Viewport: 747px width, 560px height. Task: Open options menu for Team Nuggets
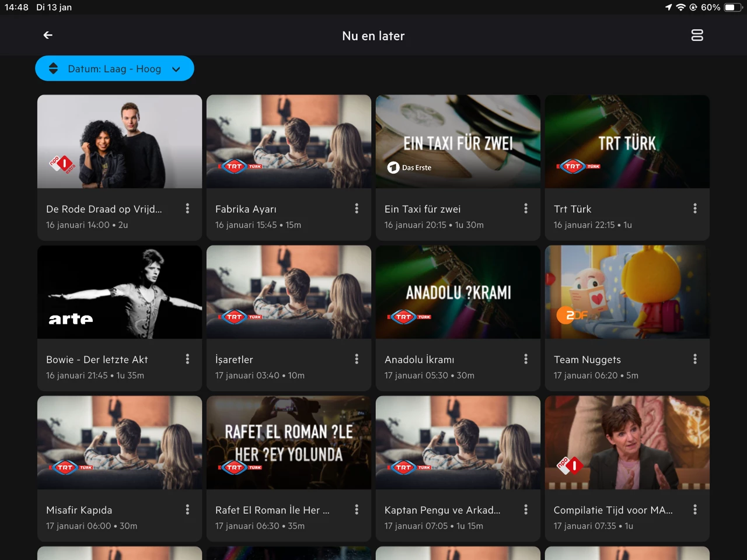(x=695, y=359)
